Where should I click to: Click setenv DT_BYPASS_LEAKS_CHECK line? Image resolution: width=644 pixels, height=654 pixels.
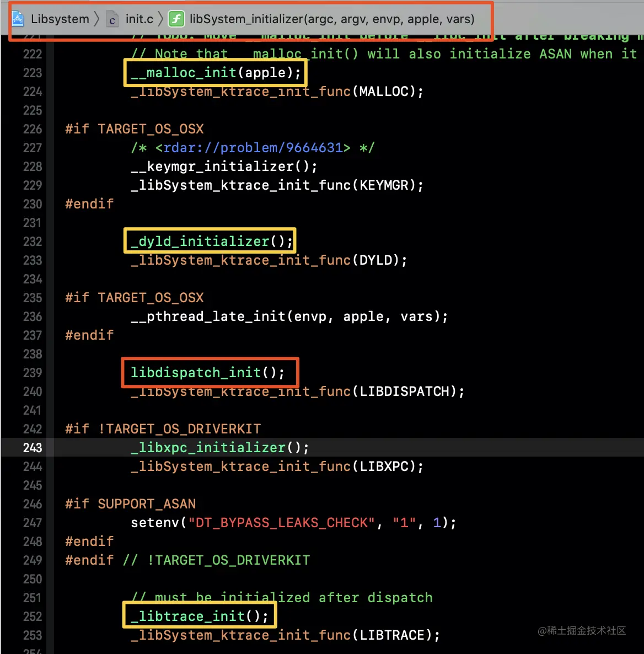pyautogui.click(x=294, y=523)
